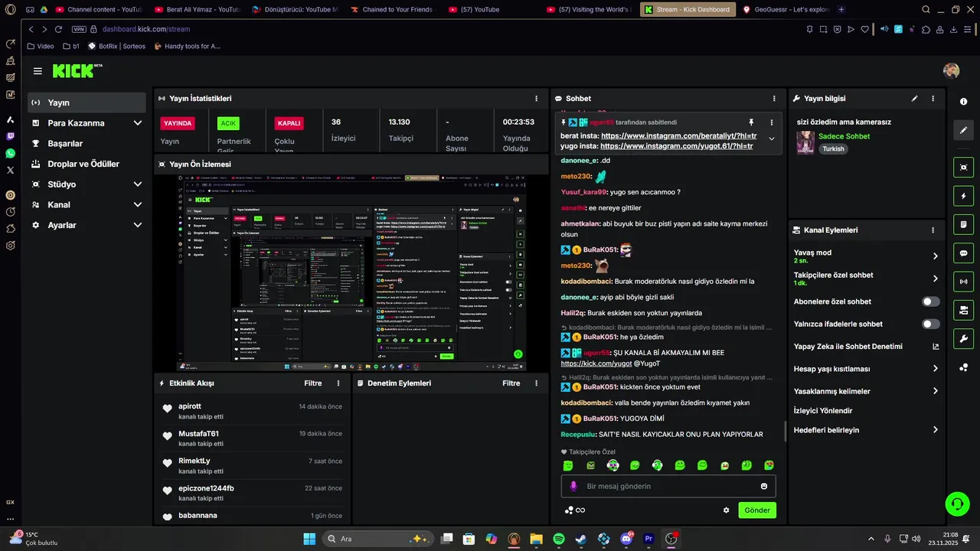Image resolution: width=980 pixels, height=551 pixels.
Task: Click the pencil edit icon on right toolbar
Action: (x=963, y=130)
